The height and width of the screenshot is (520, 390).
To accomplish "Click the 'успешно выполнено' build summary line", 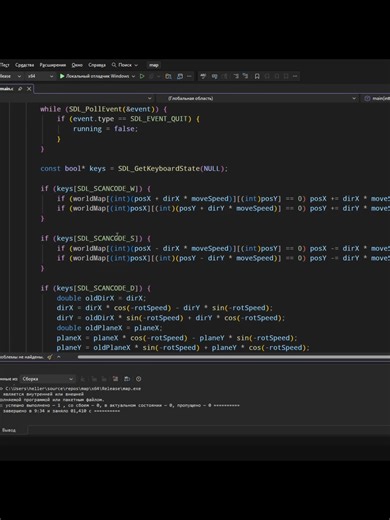I will point(120,405).
